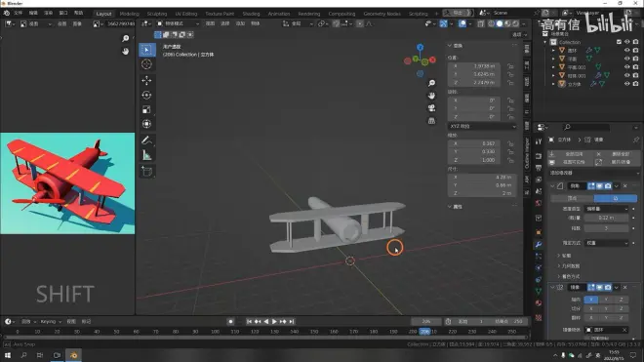This screenshot has height=362, width=644.
Task: Open bevel width type dropdown
Action: [607, 209]
